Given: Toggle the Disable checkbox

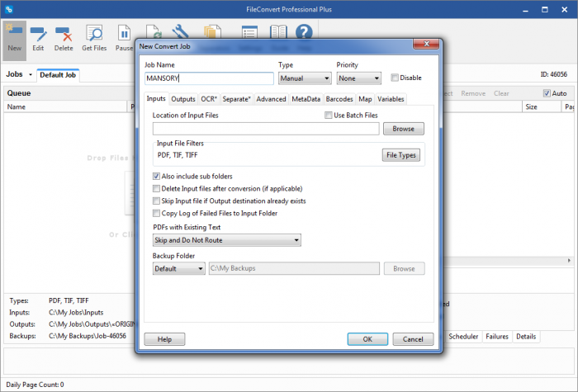Looking at the screenshot, I should click(x=395, y=78).
